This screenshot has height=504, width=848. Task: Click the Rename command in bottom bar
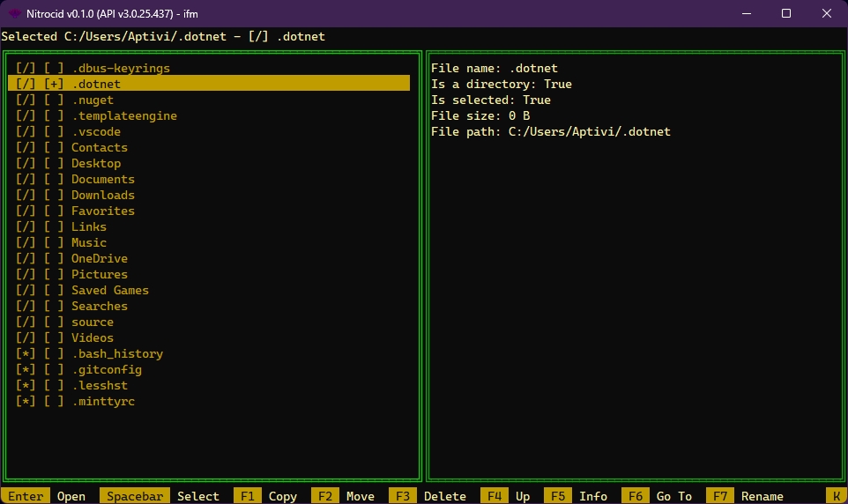(762, 496)
